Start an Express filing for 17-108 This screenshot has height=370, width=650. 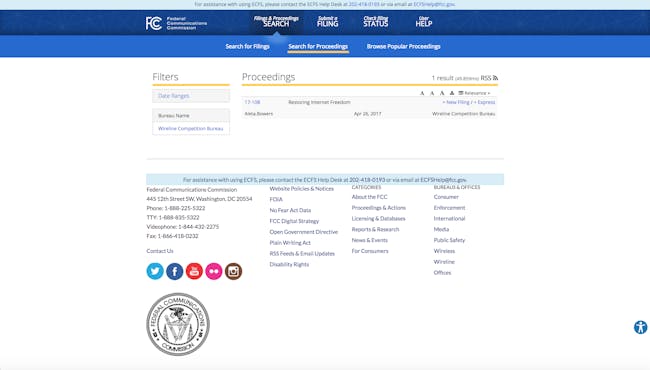[x=485, y=102]
